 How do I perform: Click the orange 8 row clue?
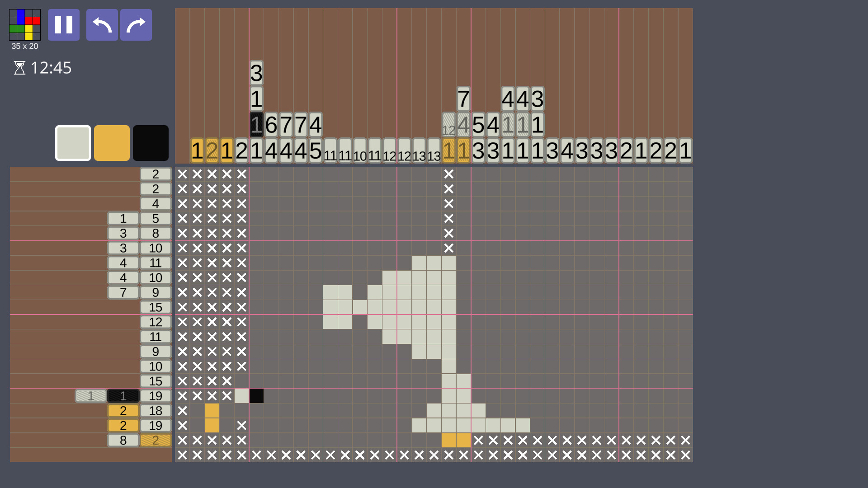pos(123,441)
